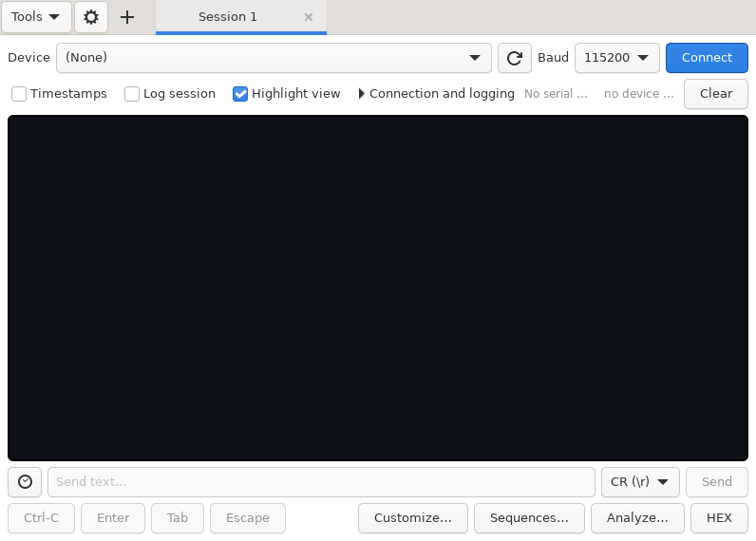Send the Ctrl-C key
The width and height of the screenshot is (756, 541).
[x=42, y=518]
